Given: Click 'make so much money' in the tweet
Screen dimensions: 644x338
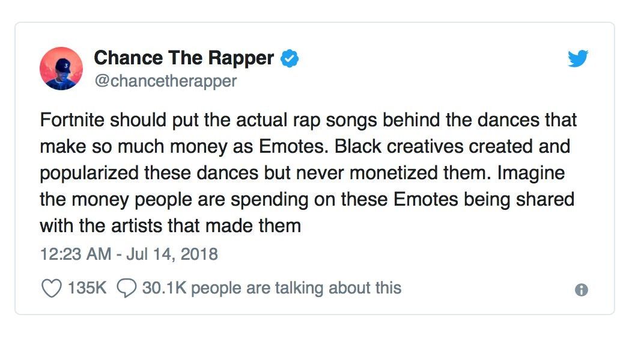Looking at the screenshot, I should click(x=133, y=147).
